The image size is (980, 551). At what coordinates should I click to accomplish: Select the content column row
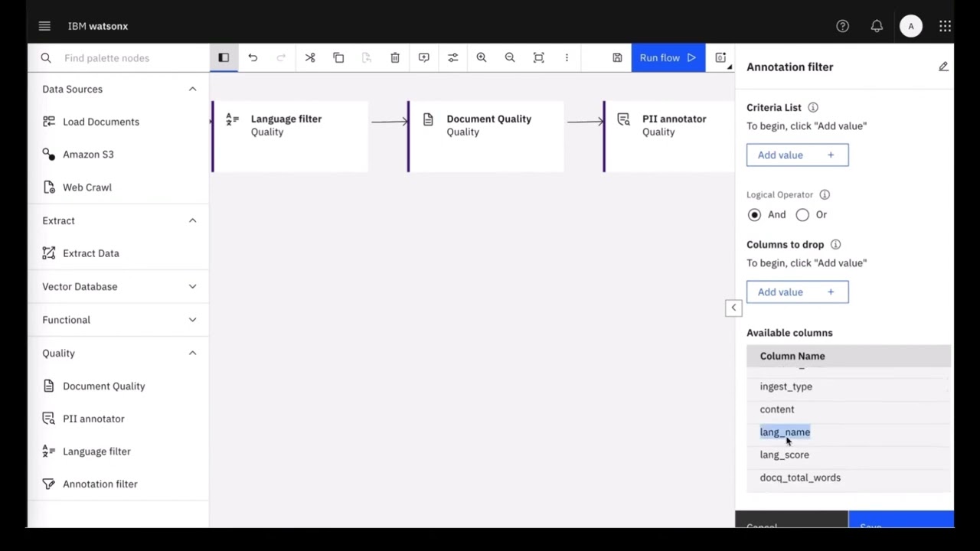848,409
